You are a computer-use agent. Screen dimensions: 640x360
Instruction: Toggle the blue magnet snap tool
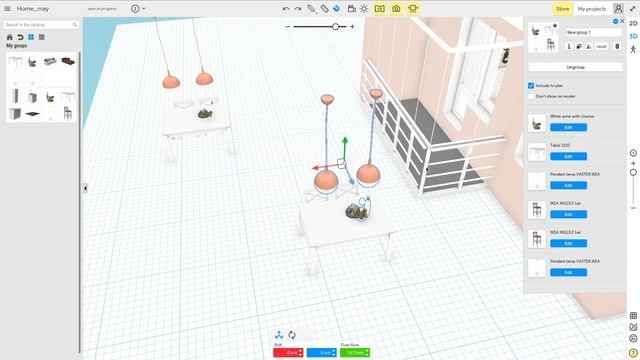pyautogui.click(x=336, y=9)
